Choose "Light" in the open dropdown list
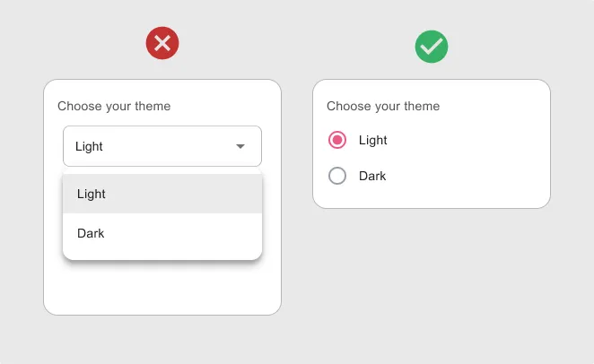Image resolution: width=594 pixels, height=364 pixels. tap(92, 194)
